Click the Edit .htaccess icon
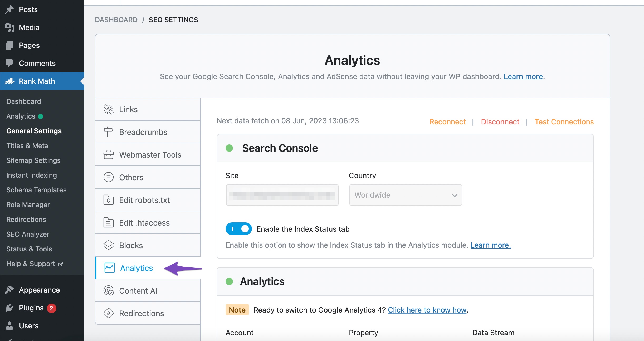 pyautogui.click(x=108, y=223)
